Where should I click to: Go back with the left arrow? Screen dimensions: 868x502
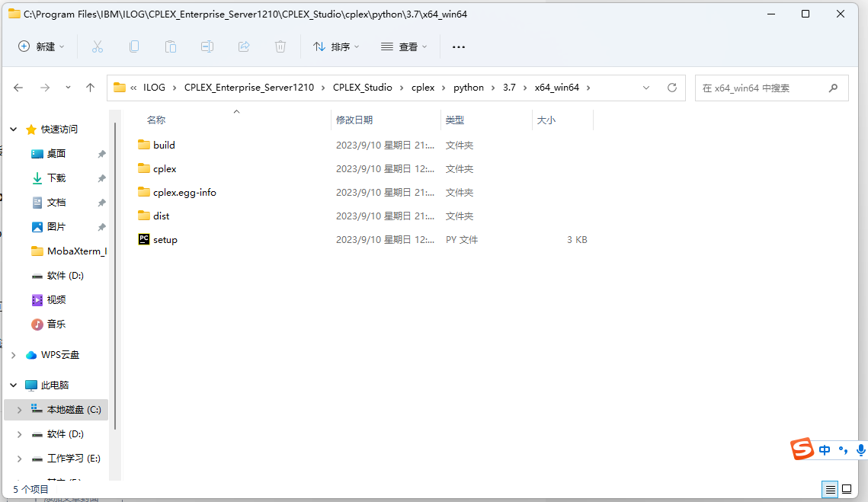point(18,88)
